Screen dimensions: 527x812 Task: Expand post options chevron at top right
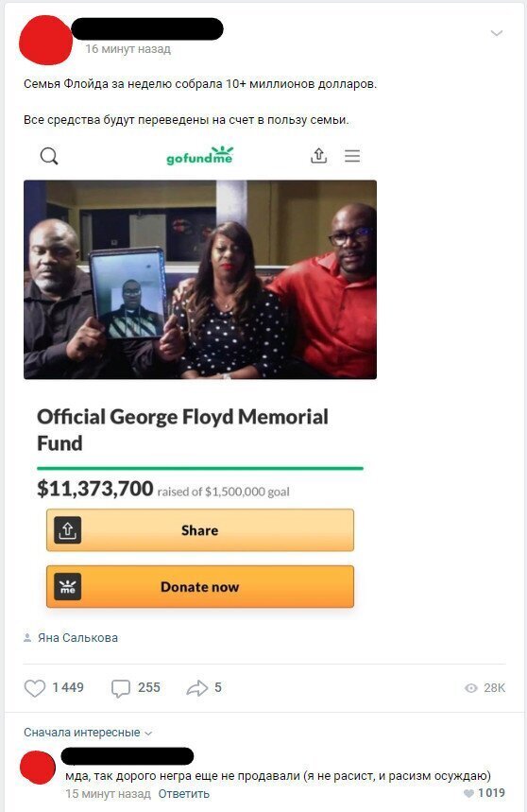497,33
